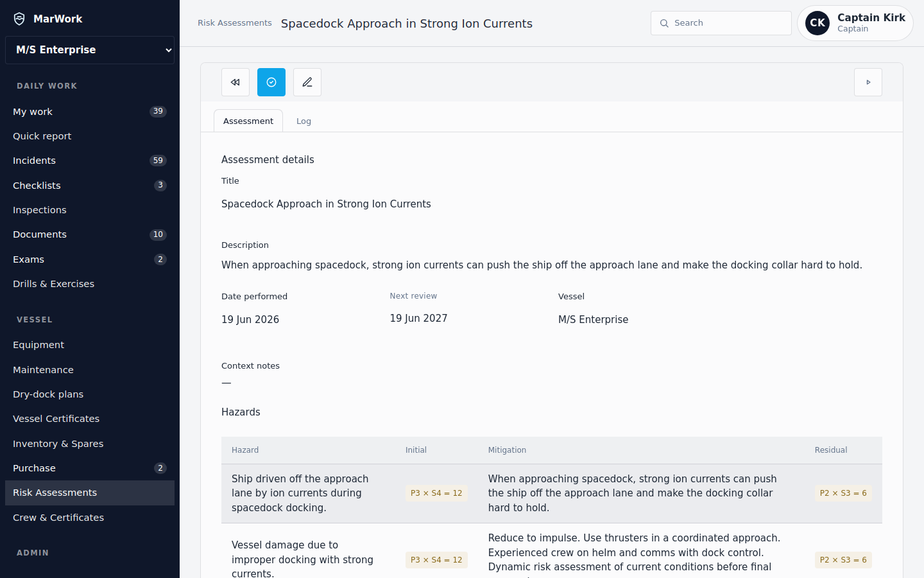Click the rewind back arrows toolbar button
Image resolution: width=924 pixels, height=578 pixels.
pos(235,82)
